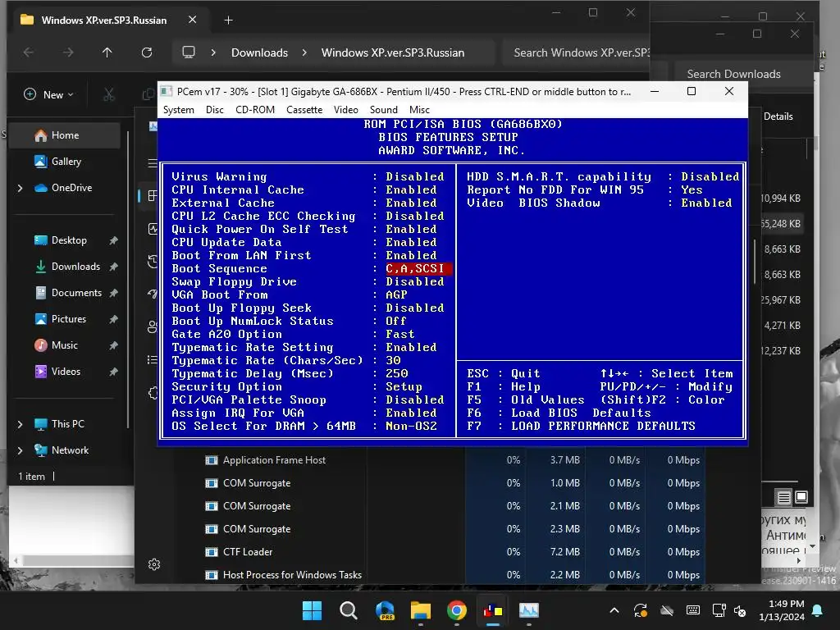This screenshot has height=630, width=840.
Task: Open a new File Explorer tab
Action: point(228,21)
